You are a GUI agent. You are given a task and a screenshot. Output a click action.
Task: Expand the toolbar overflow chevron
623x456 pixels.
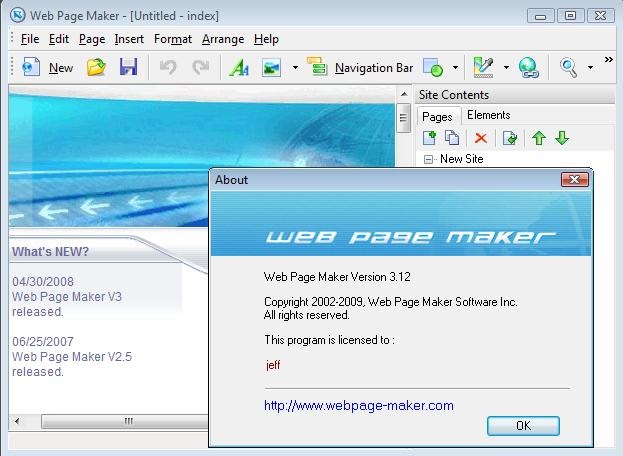[608, 60]
